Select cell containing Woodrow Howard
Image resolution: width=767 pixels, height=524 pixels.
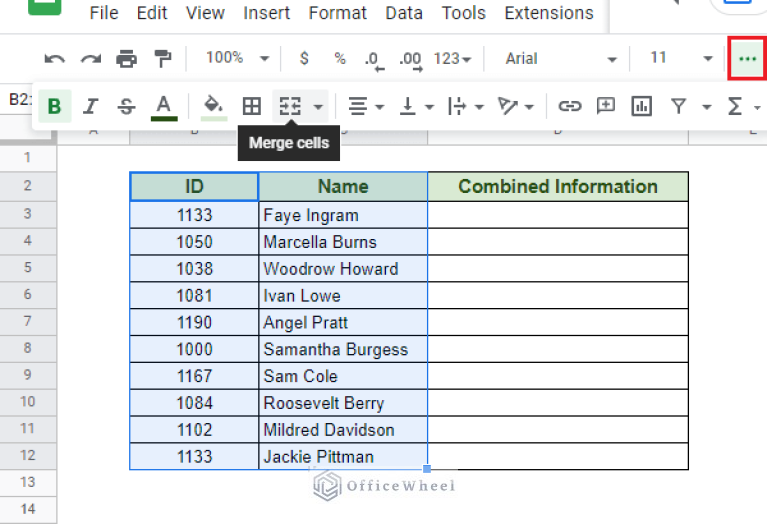point(343,269)
